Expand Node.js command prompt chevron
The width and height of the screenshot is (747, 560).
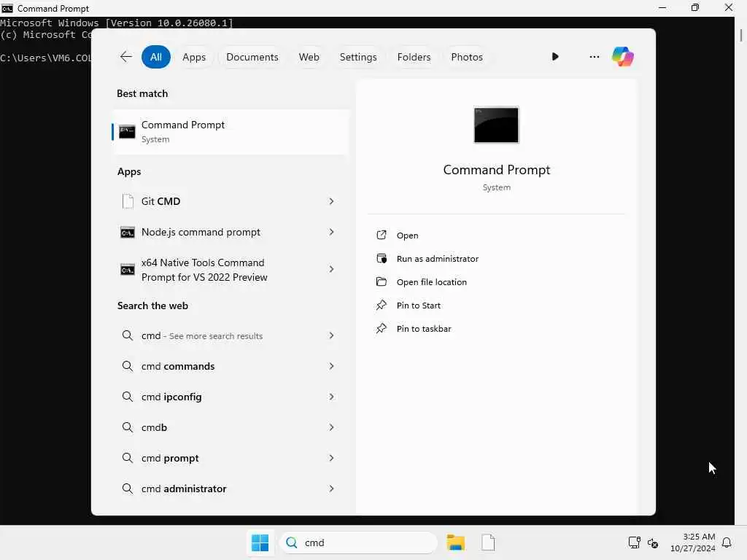point(332,232)
